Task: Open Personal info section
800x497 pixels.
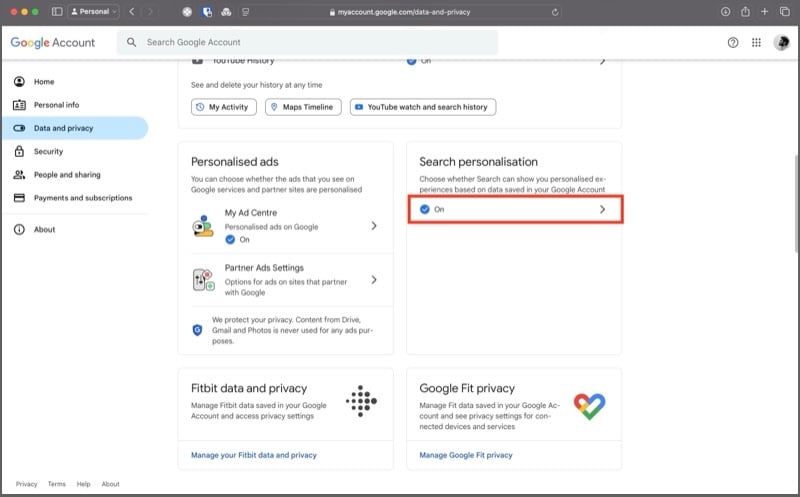Action: pos(75,105)
